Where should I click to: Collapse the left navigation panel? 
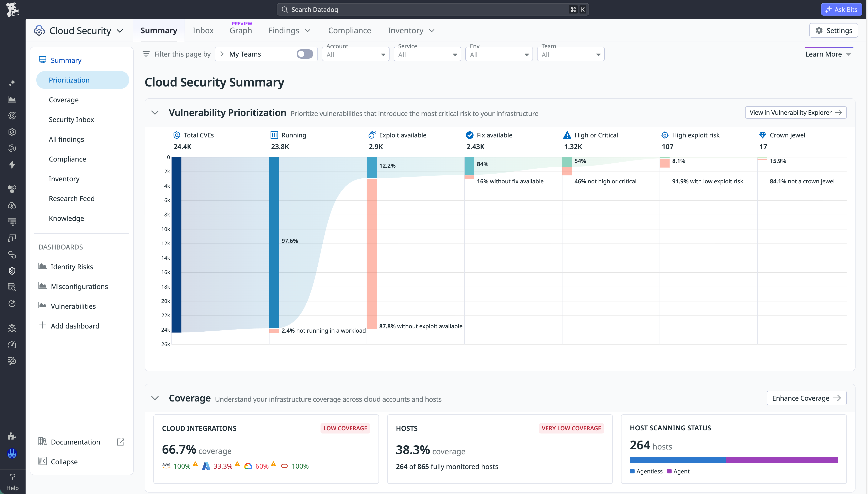click(x=58, y=461)
